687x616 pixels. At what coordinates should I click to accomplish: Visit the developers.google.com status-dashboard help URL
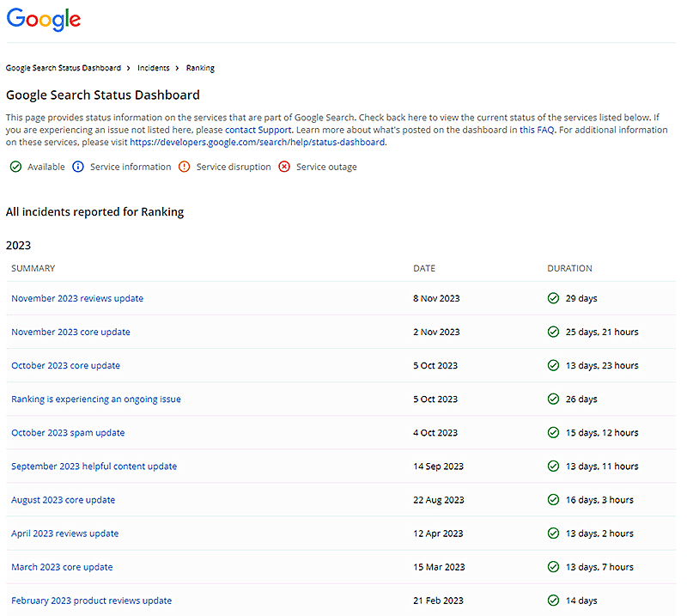[x=258, y=143]
